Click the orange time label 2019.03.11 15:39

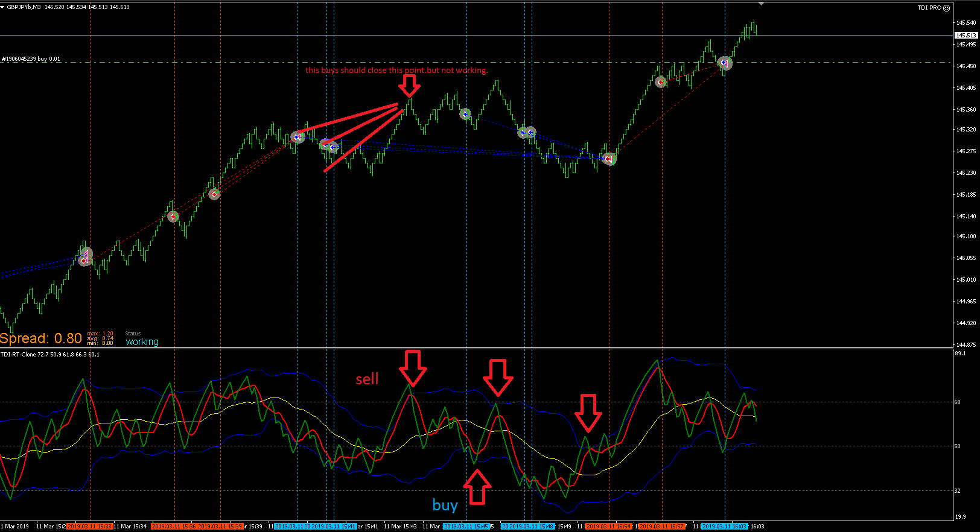pos(220,527)
